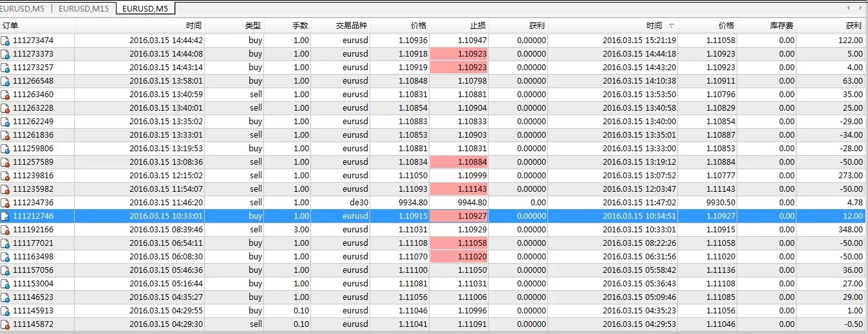Click the order icon for de30 trade 111234736
The height and width of the screenshot is (334, 868).
(x=6, y=203)
